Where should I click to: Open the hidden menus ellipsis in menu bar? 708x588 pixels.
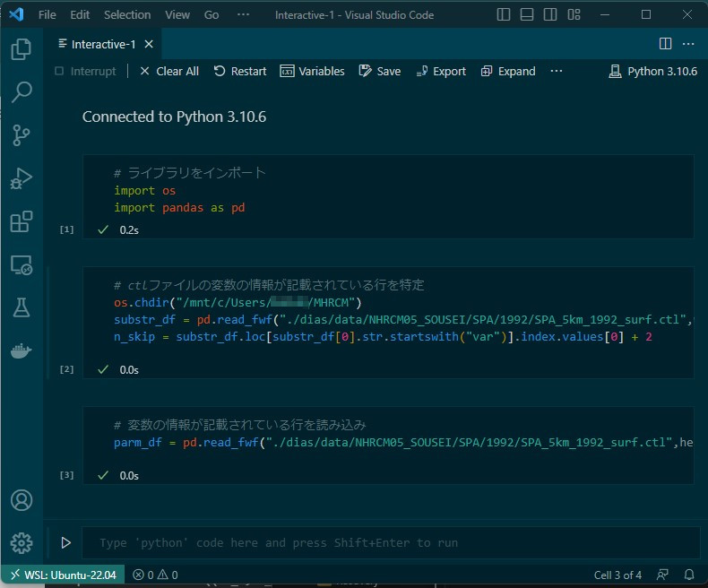(x=243, y=14)
